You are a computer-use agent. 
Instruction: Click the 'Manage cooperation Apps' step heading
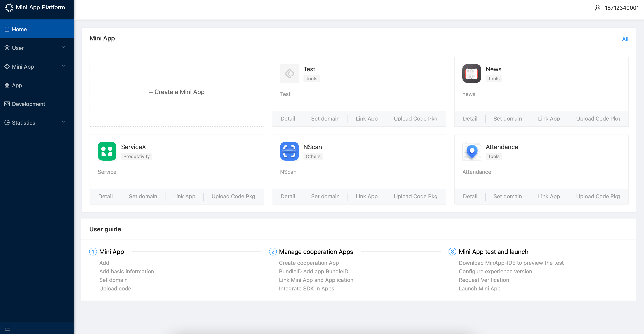point(316,252)
